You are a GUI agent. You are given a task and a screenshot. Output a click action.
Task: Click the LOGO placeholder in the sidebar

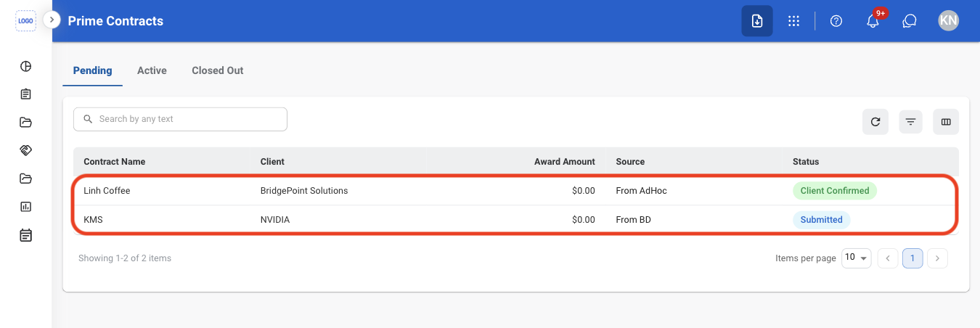26,21
